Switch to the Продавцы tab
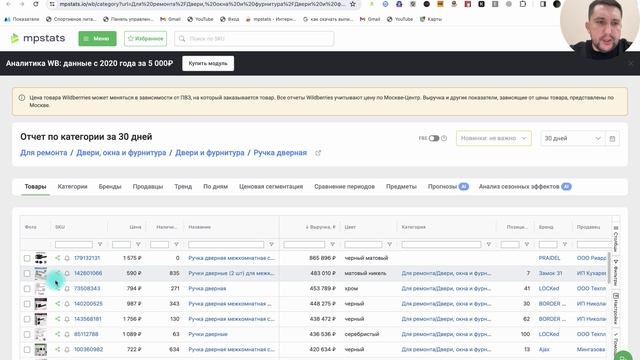This screenshot has height=360, width=640. tap(148, 187)
